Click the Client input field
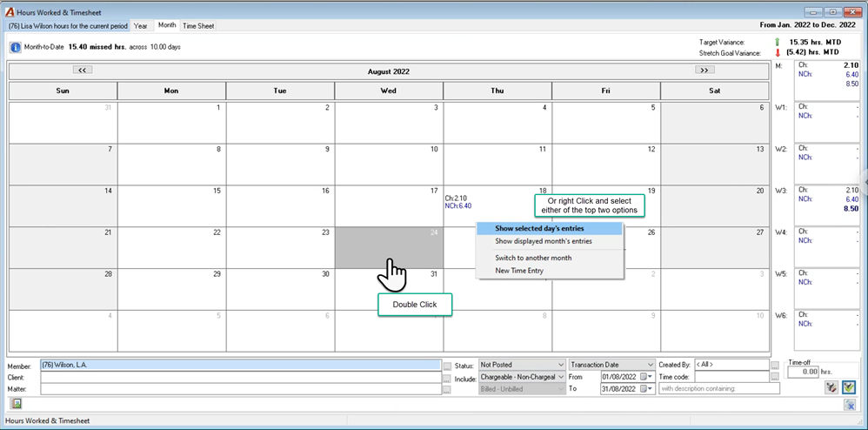Image resolution: width=868 pixels, height=430 pixels. [x=241, y=378]
